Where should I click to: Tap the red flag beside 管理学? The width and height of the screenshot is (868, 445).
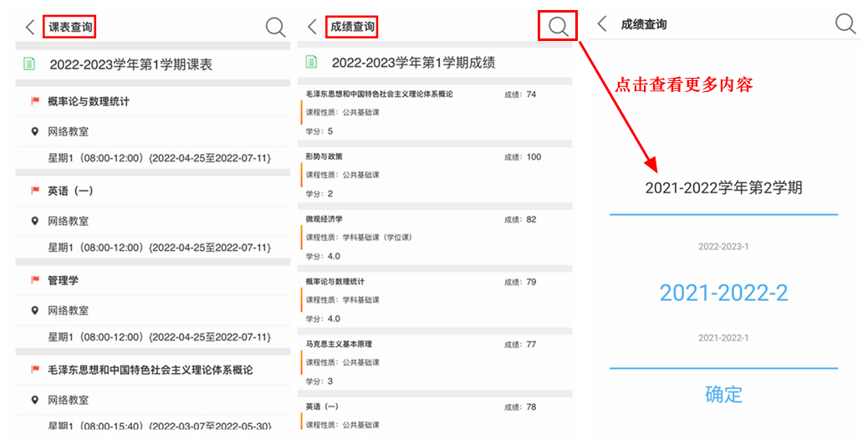(35, 280)
